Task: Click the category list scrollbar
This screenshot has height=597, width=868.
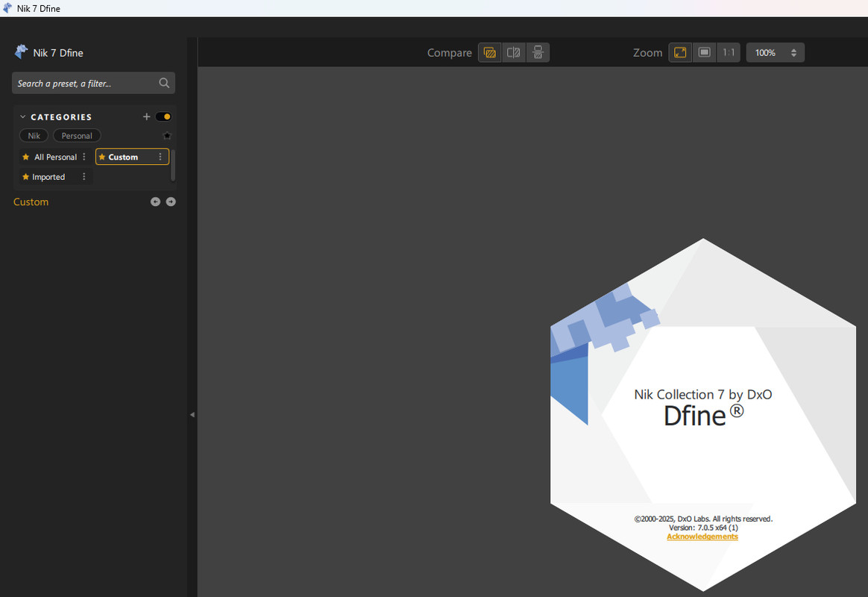Action: [173, 165]
